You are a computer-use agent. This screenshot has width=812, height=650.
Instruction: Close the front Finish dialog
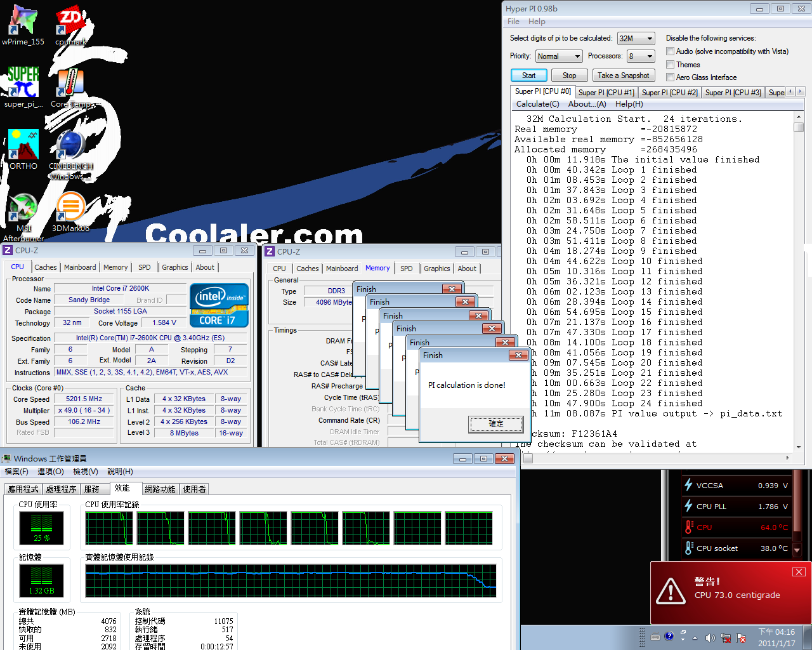518,355
